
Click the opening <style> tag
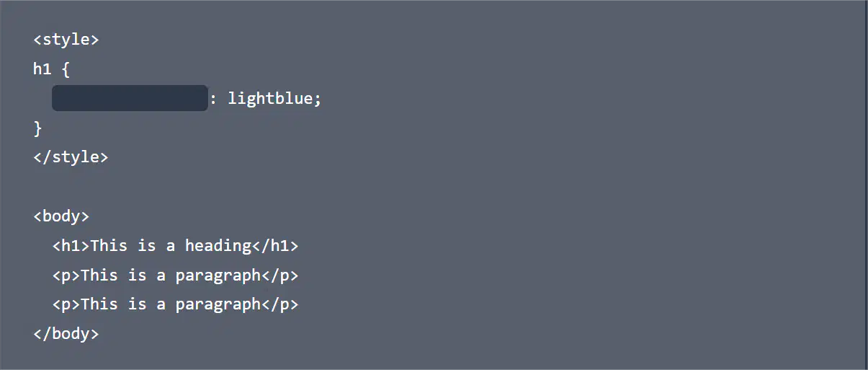coord(66,40)
